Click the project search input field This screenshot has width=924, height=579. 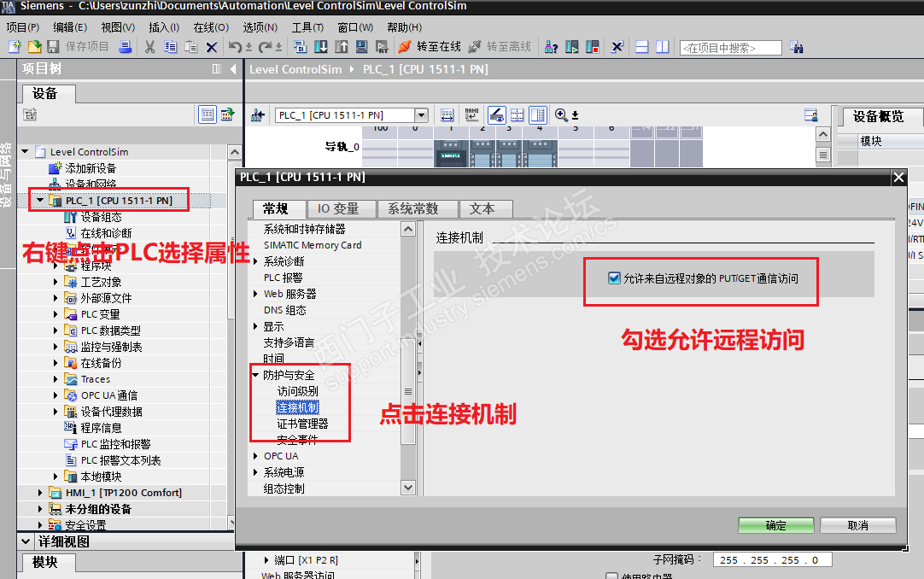tap(731, 48)
